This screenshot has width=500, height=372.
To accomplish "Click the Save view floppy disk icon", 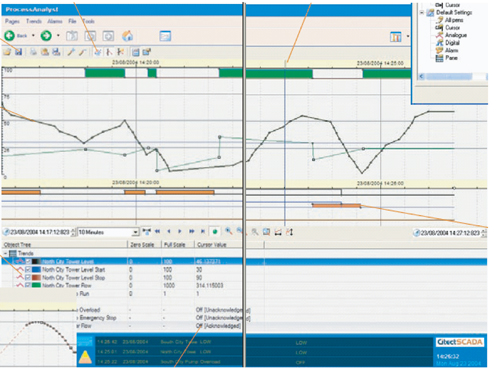I will pyautogui.click(x=18, y=52).
